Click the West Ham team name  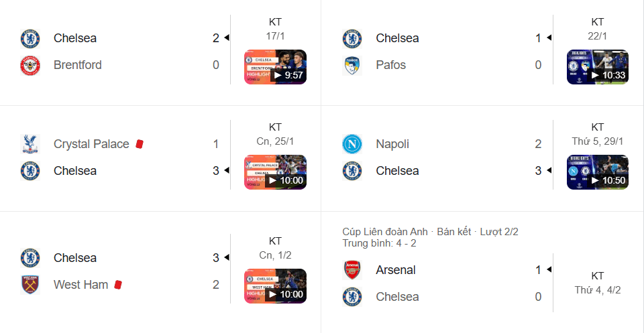(80, 285)
